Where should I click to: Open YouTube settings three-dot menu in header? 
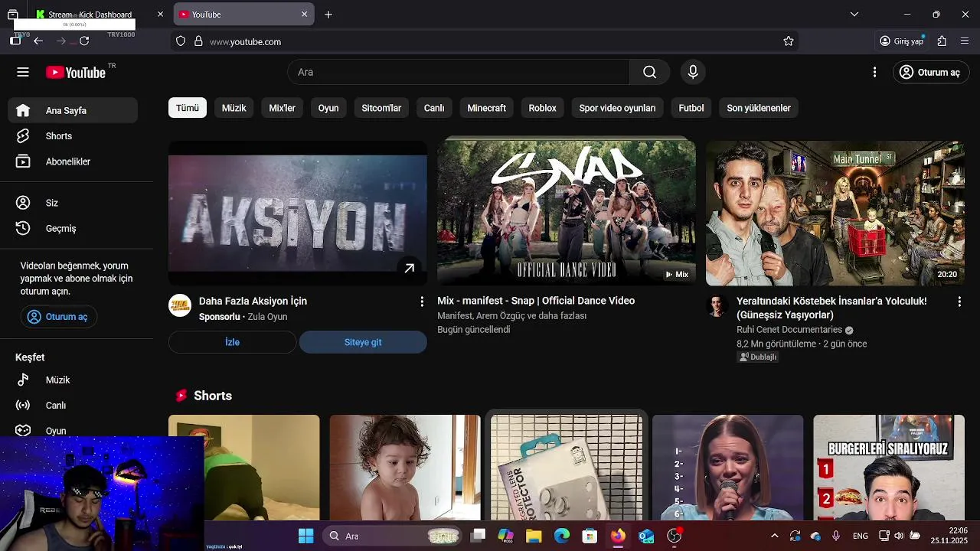tap(874, 72)
